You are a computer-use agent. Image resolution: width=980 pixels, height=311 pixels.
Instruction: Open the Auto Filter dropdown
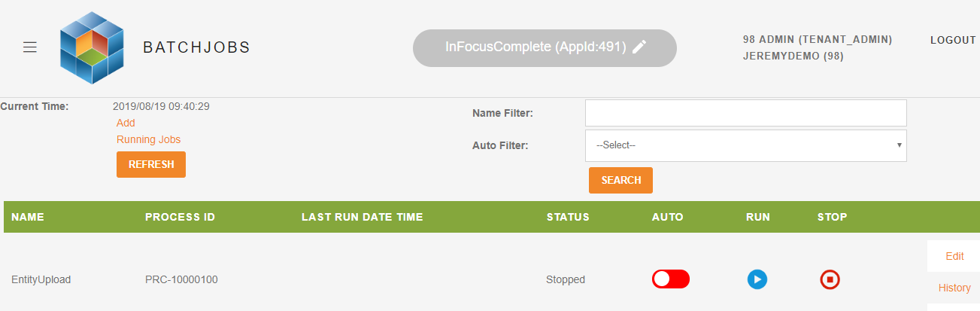click(x=745, y=145)
